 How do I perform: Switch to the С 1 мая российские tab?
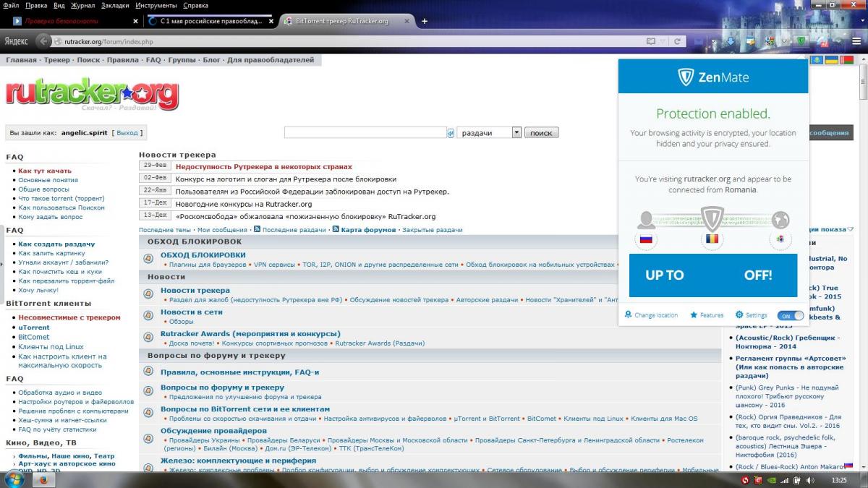click(210, 21)
